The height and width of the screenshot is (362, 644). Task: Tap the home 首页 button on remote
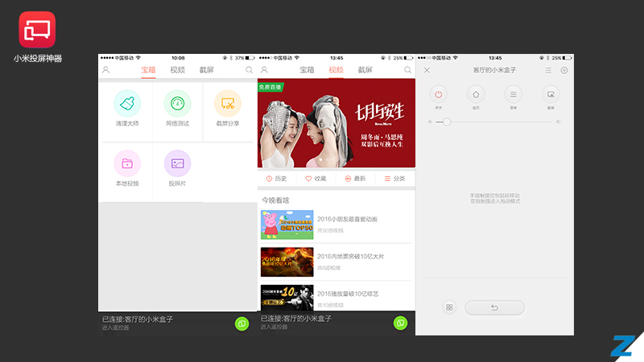(476, 94)
